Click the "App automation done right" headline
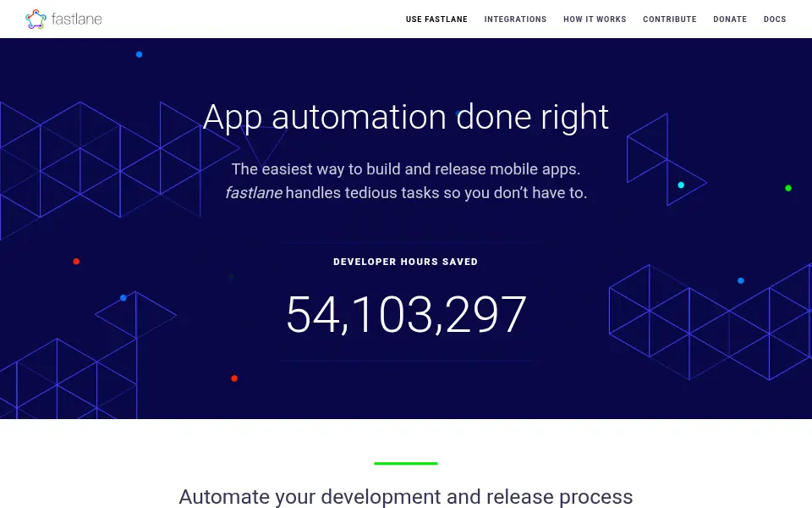Image resolution: width=812 pixels, height=508 pixels. [x=406, y=117]
